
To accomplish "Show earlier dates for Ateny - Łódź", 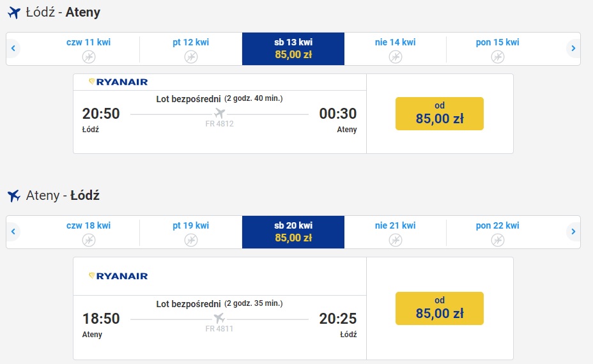I will point(13,231).
